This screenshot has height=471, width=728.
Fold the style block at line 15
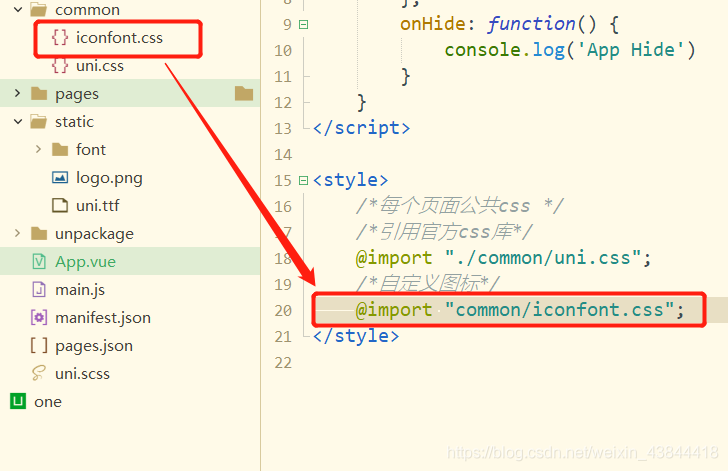pos(303,180)
